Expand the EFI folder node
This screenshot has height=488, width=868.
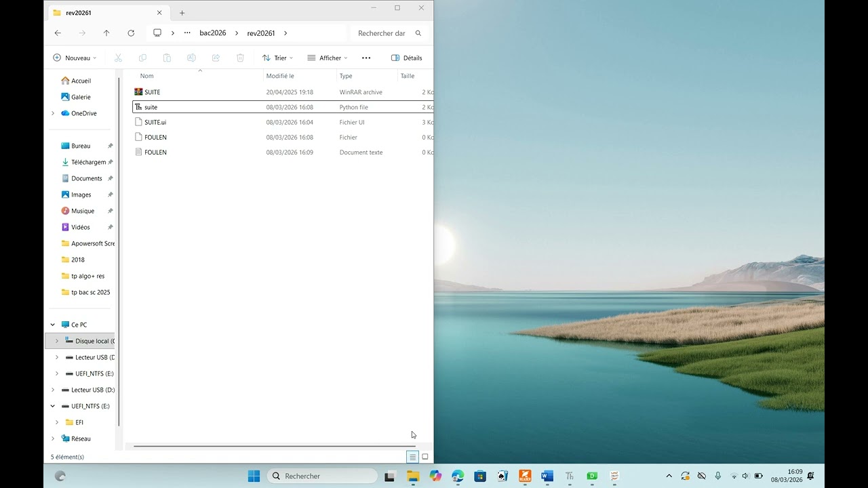[57, 422]
